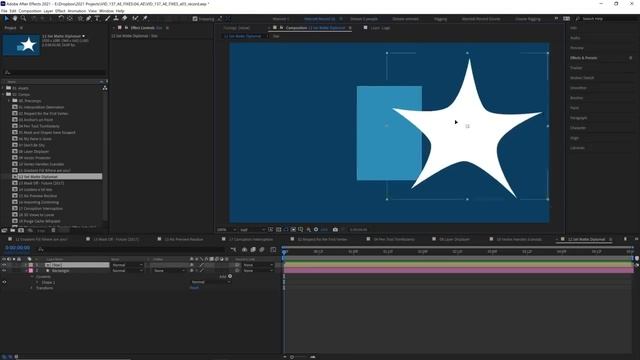Image resolution: width=640 pixels, height=360 pixels.
Task: Click the Rectangle layer pink label swatch
Action: (31, 271)
